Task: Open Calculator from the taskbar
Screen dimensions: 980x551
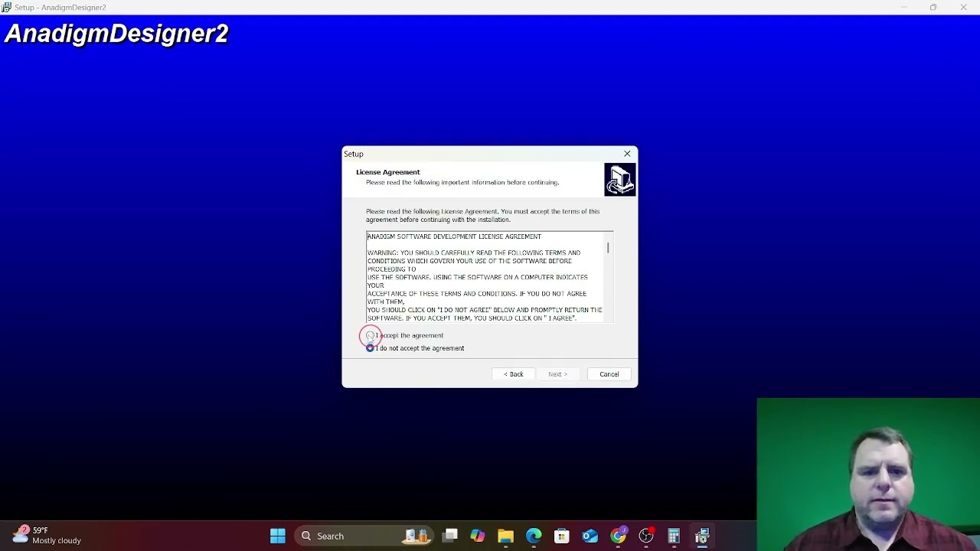Action: 674,536
